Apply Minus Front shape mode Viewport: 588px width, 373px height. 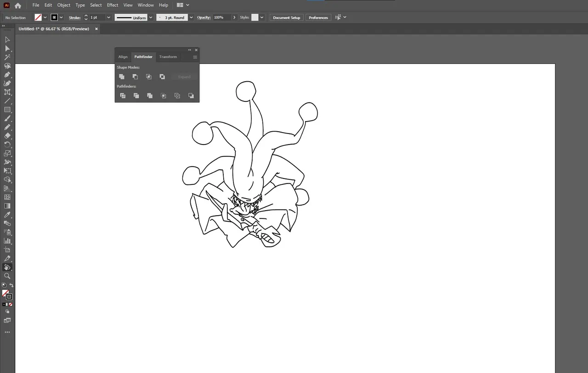[x=135, y=77]
